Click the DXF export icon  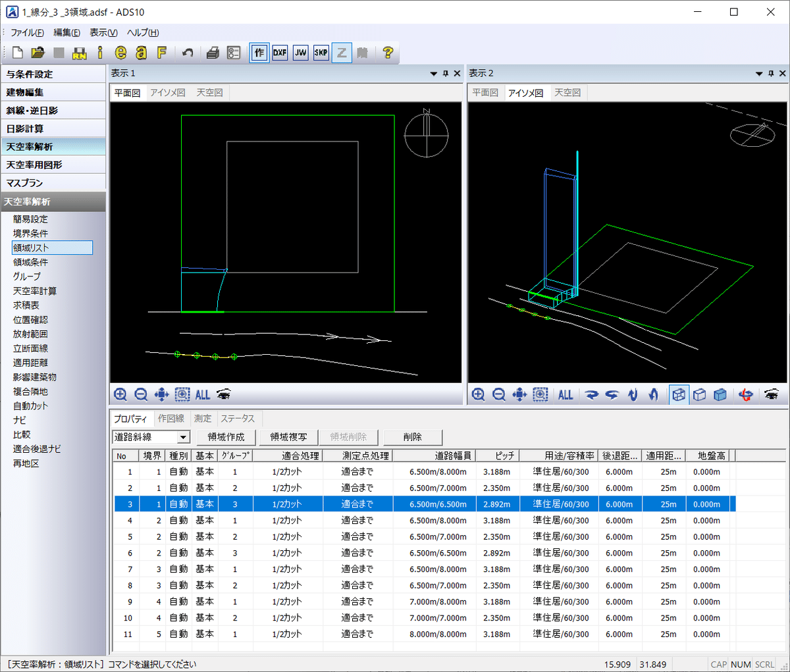click(x=280, y=53)
